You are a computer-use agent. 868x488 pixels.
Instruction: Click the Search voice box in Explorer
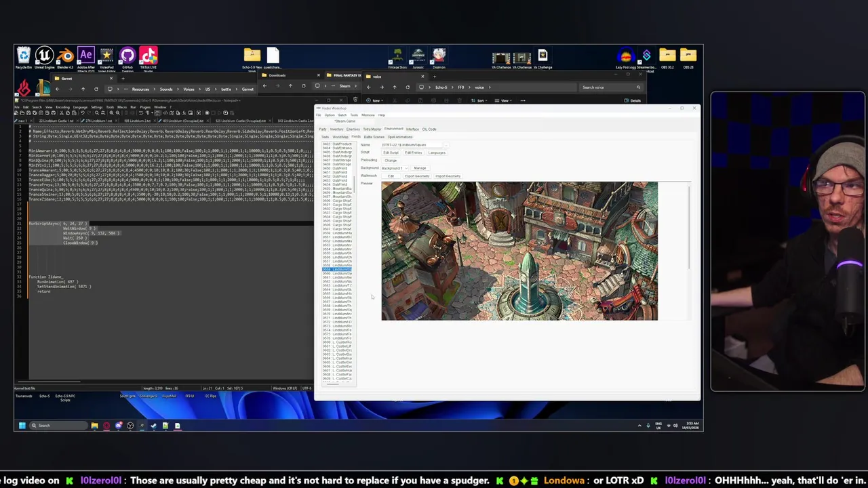pyautogui.click(x=610, y=87)
